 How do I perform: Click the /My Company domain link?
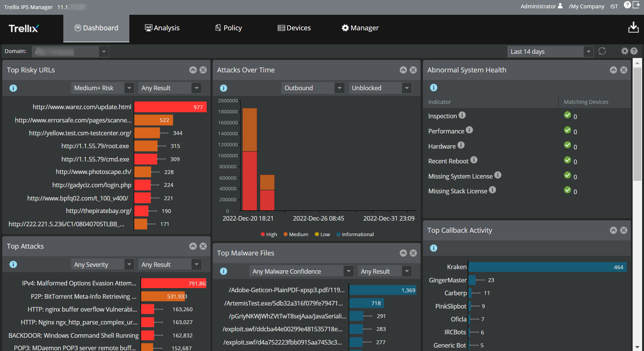586,6
